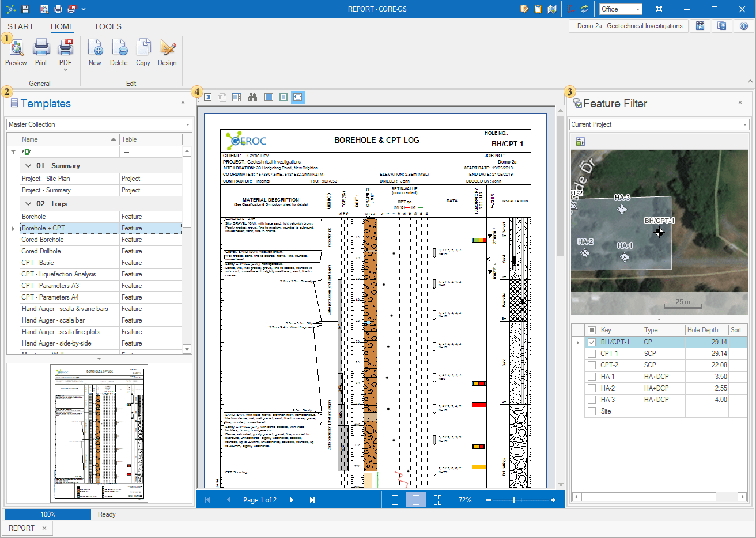Check the HA-2 feature checkbox
The width and height of the screenshot is (756, 538).
tap(592, 388)
